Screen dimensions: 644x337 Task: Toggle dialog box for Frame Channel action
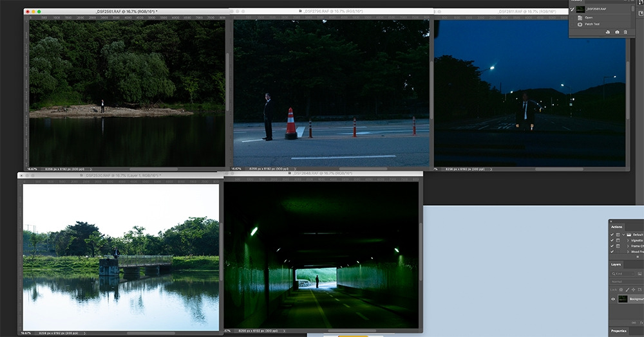click(618, 246)
